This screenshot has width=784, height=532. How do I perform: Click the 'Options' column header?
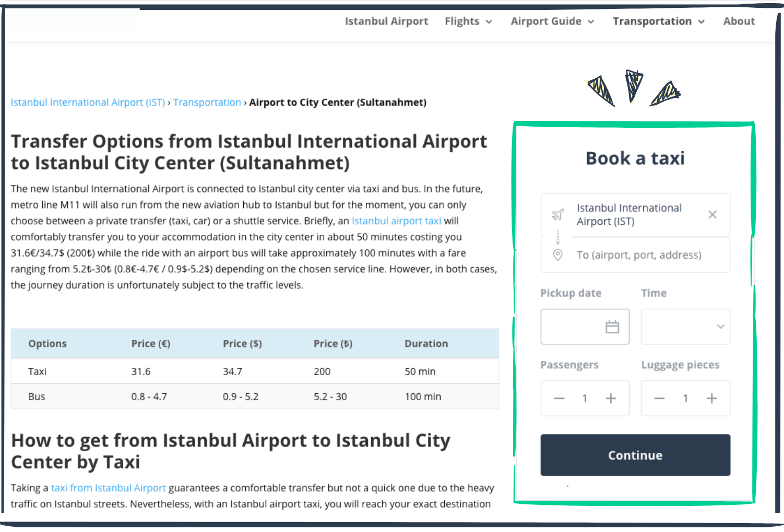[47, 344]
